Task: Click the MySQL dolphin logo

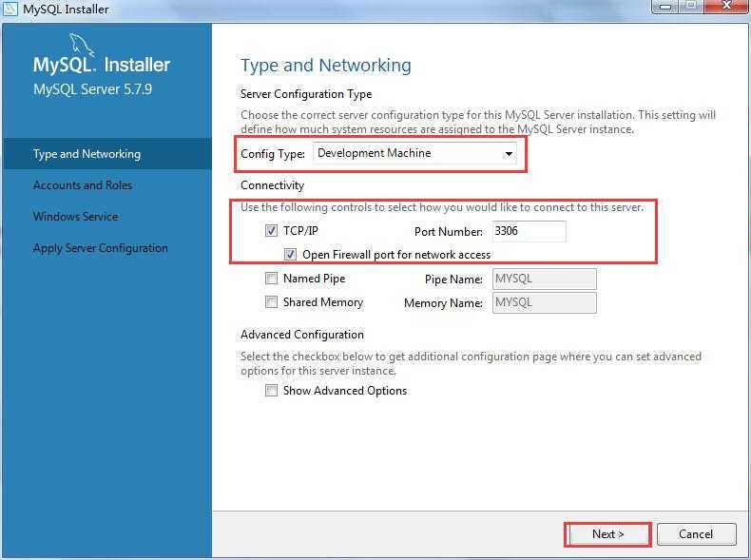Action: point(82,46)
